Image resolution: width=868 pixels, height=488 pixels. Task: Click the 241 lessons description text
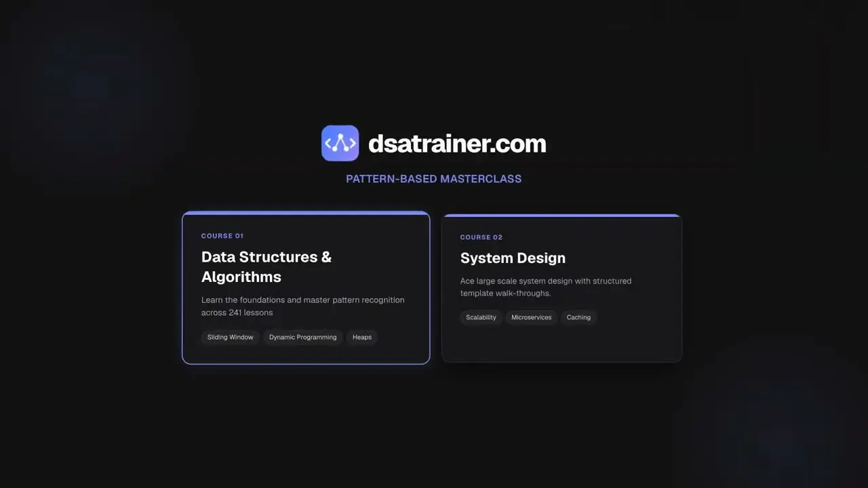click(x=303, y=306)
